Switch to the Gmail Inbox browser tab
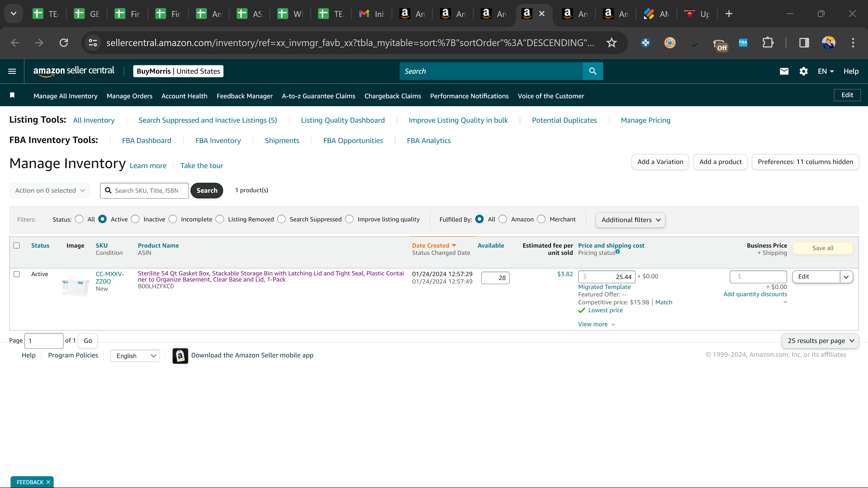868x488 pixels. pos(372,14)
